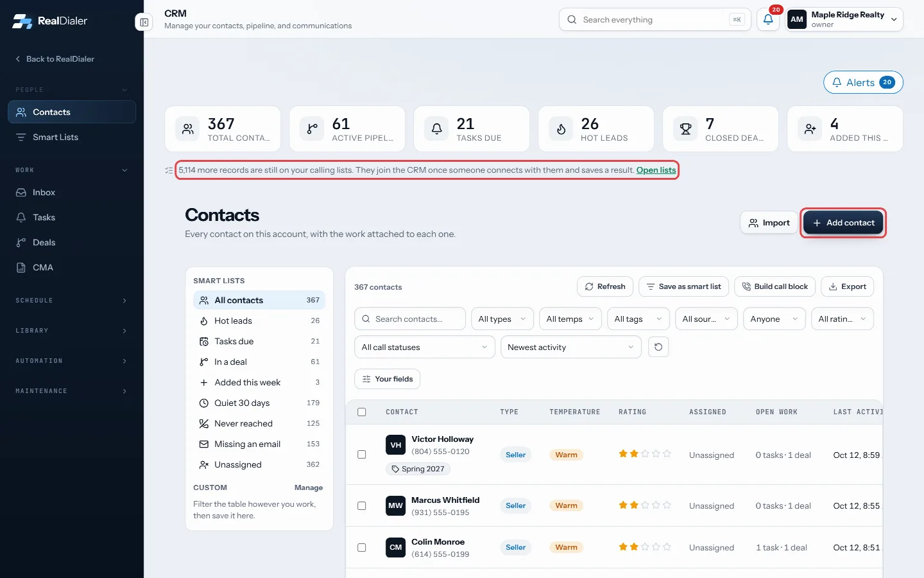The image size is (924, 578).
Task: Click the Add contact button
Action: (843, 223)
